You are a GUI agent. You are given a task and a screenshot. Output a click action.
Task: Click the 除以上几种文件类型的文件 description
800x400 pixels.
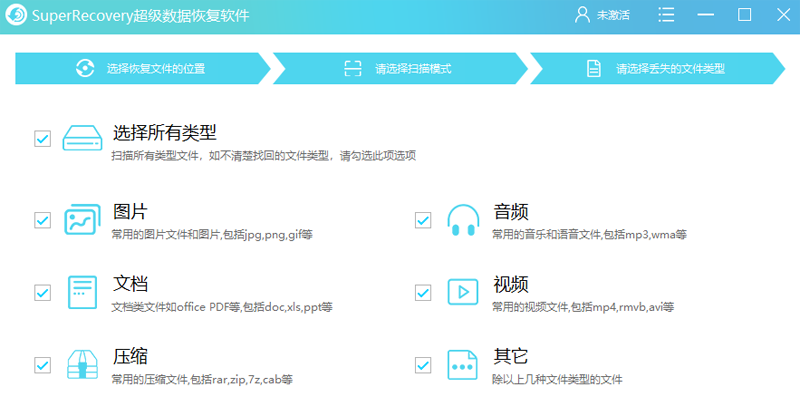[x=557, y=380]
